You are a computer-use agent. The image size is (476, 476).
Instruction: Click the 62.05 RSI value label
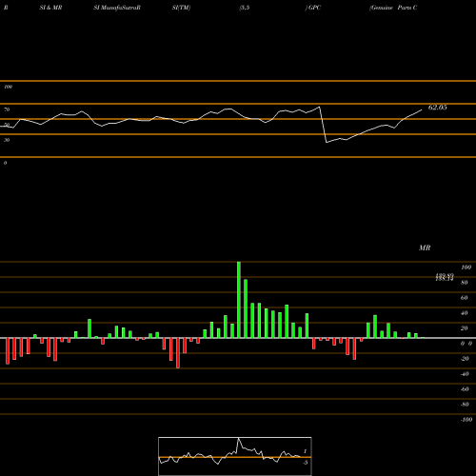pyautogui.click(x=438, y=108)
